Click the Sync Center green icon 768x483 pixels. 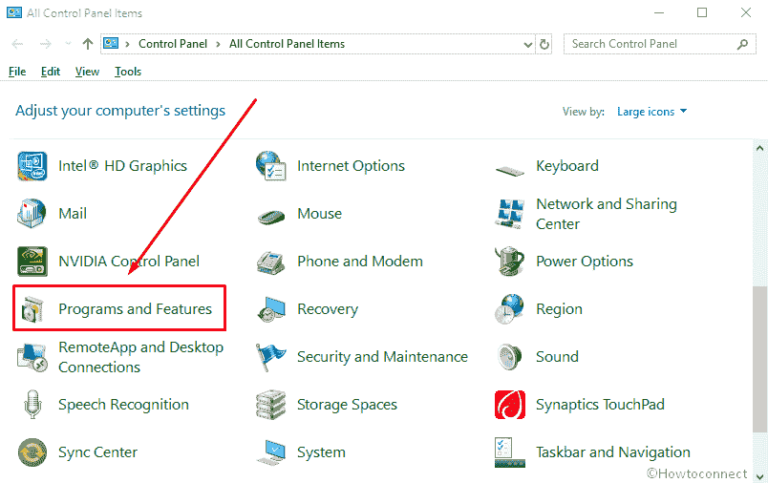[32, 452]
